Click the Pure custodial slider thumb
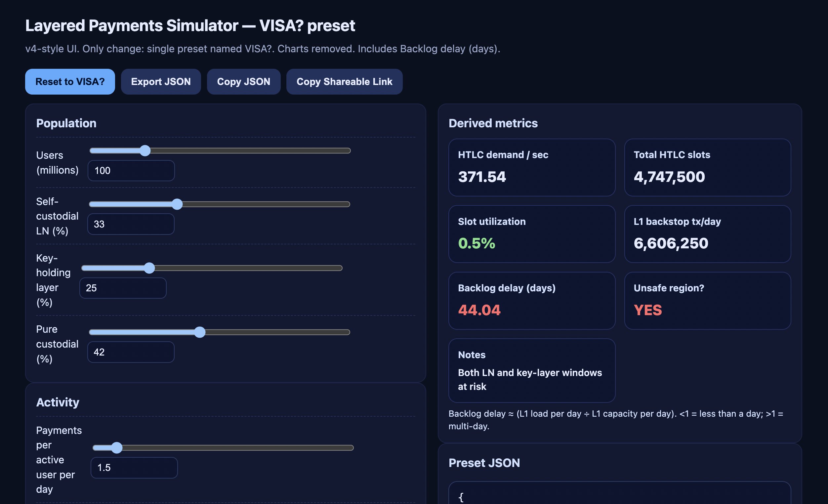The width and height of the screenshot is (828, 504). [x=200, y=332]
